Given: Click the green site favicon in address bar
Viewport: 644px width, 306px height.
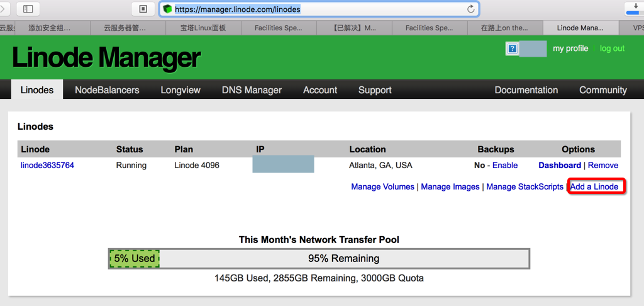Looking at the screenshot, I should pos(167,9).
